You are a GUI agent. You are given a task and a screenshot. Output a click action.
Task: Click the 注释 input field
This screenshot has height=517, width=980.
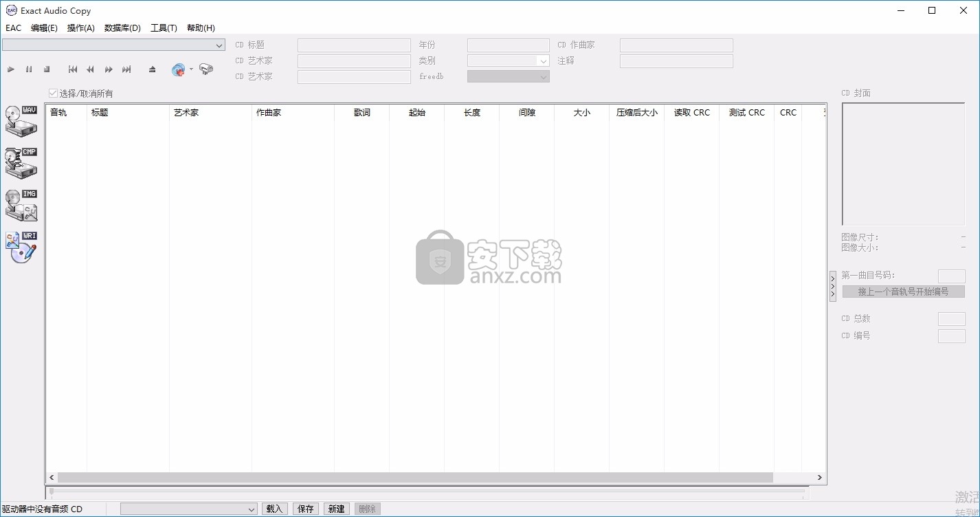[676, 60]
